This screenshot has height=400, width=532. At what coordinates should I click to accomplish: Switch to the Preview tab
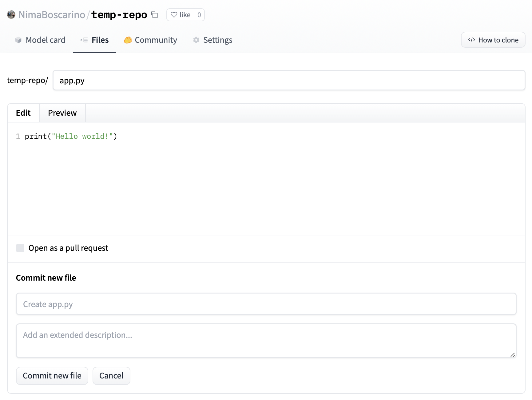point(62,113)
